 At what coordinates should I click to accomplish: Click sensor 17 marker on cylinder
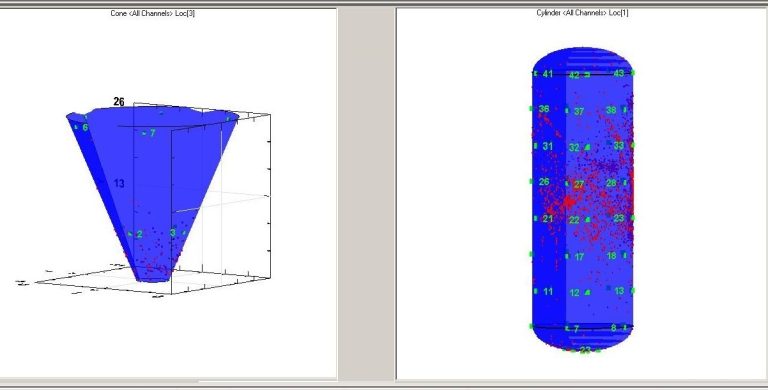(575, 257)
